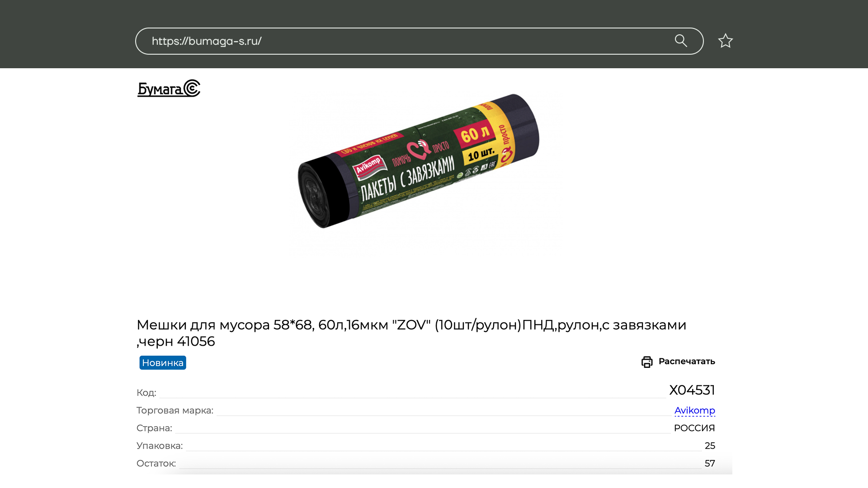Click the magnifier search icon in address bar
868x488 pixels.
point(681,41)
